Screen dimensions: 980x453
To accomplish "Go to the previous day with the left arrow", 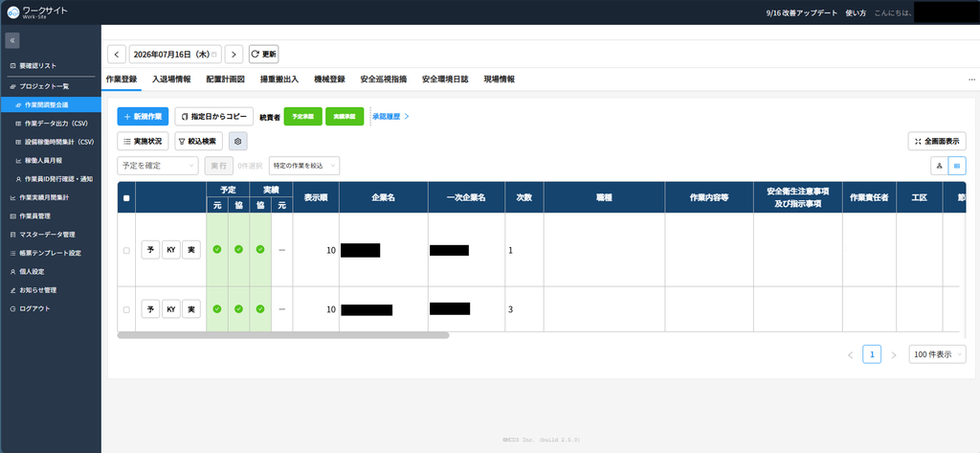I will 117,55.
